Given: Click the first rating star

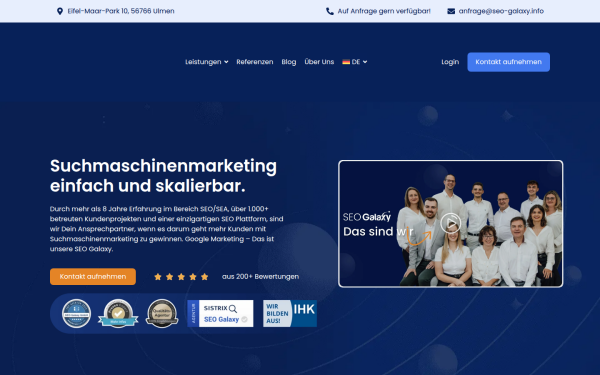Looking at the screenshot, I should (x=158, y=277).
